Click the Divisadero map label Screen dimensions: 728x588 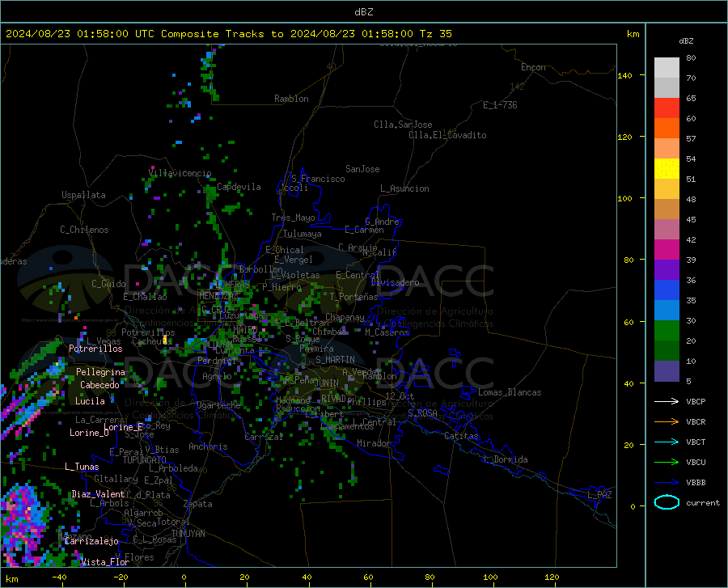(395, 282)
